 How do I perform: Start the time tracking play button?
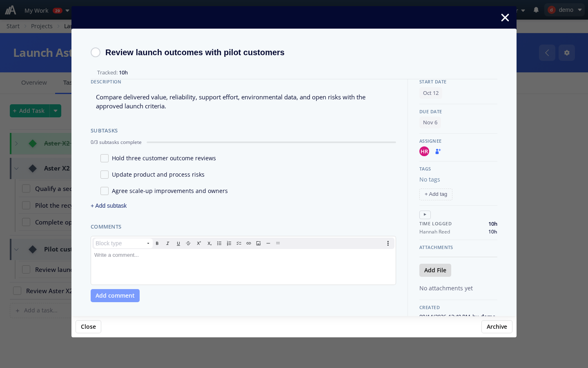point(425,215)
